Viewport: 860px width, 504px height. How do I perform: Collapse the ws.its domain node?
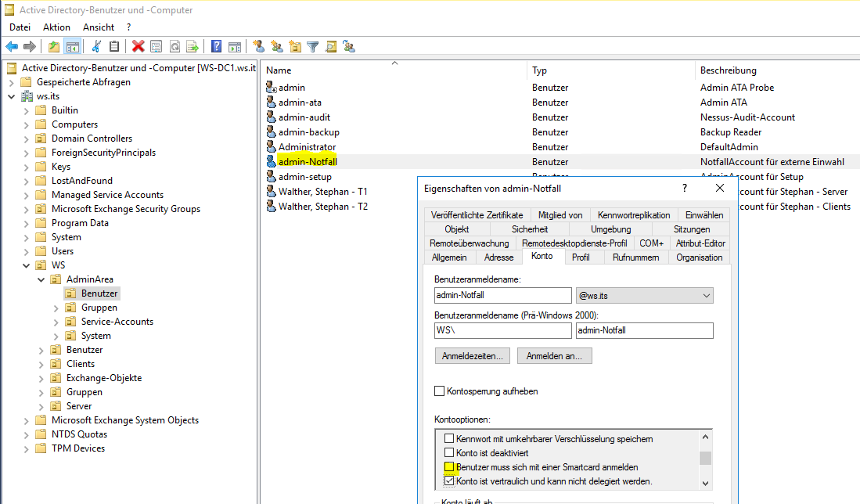[12, 96]
